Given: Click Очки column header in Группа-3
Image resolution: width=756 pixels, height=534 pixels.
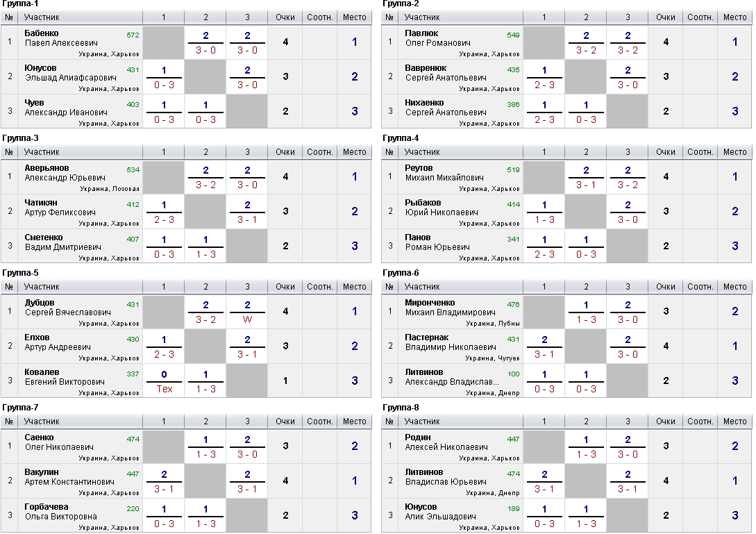Looking at the screenshot, I should pos(285,152).
